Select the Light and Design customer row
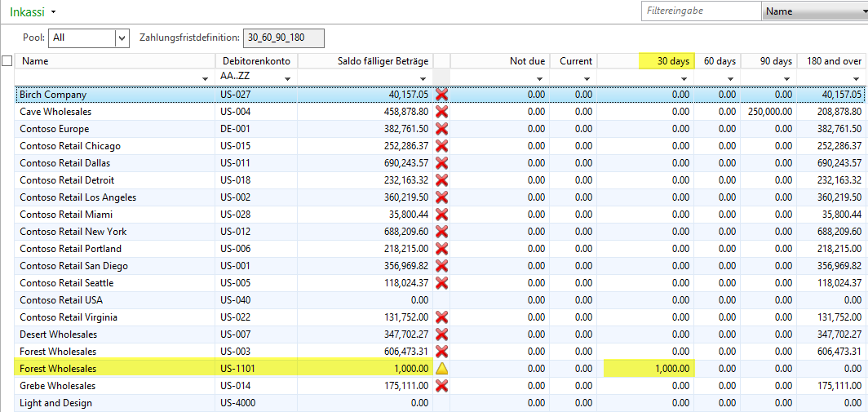This screenshot has height=412, width=868. [55, 403]
